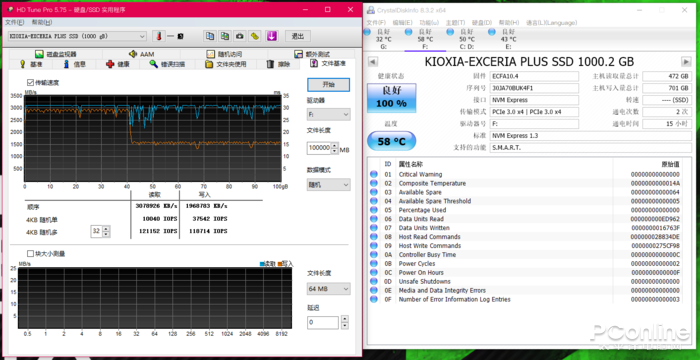Go to the next disk with the right arrow
700x360 pixels.
[x=686, y=62]
